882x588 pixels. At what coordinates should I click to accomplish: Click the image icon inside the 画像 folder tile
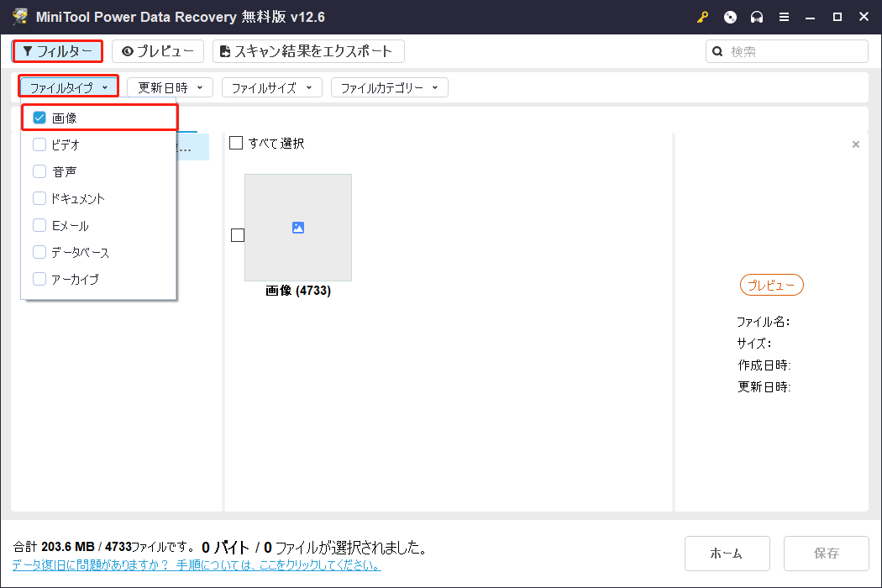tap(297, 227)
